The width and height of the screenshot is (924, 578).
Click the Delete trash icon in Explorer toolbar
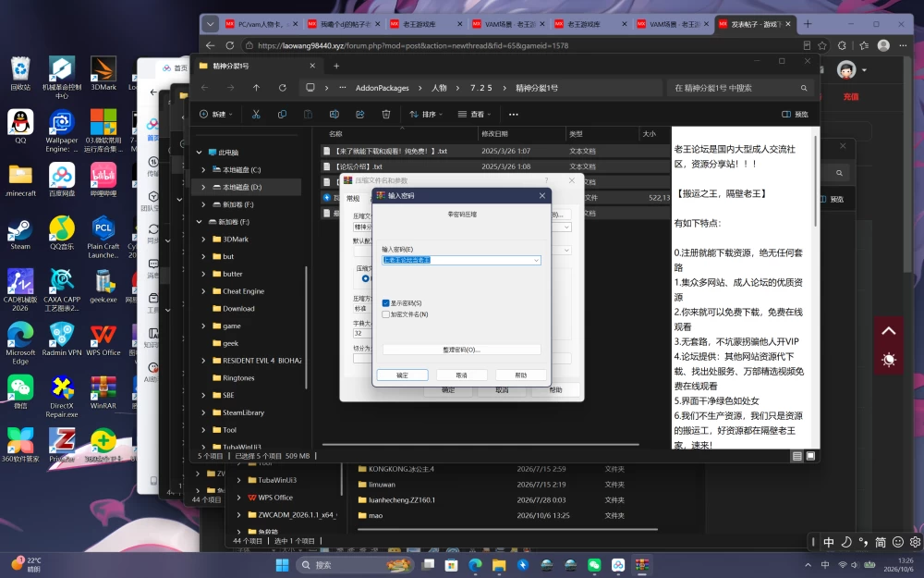pos(386,115)
